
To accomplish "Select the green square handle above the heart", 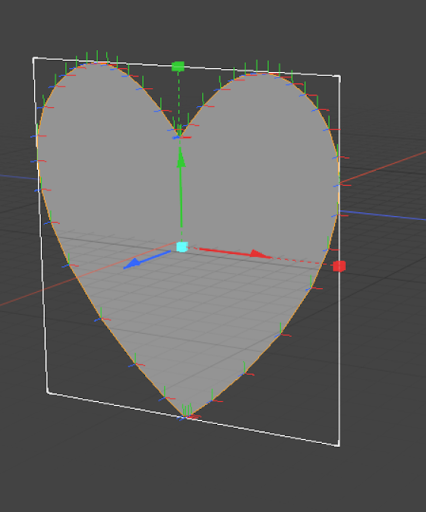I will [178, 66].
